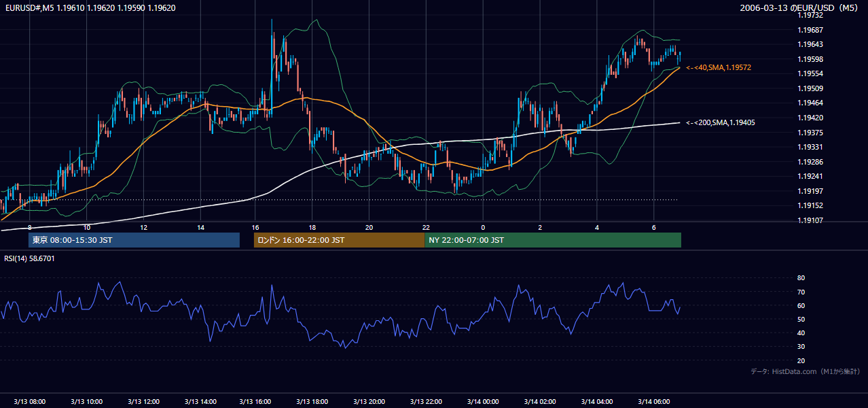Click the ロンドン 16:00-22:00 JST session bar
Screen dimensions: 868x408
[x=339, y=240]
